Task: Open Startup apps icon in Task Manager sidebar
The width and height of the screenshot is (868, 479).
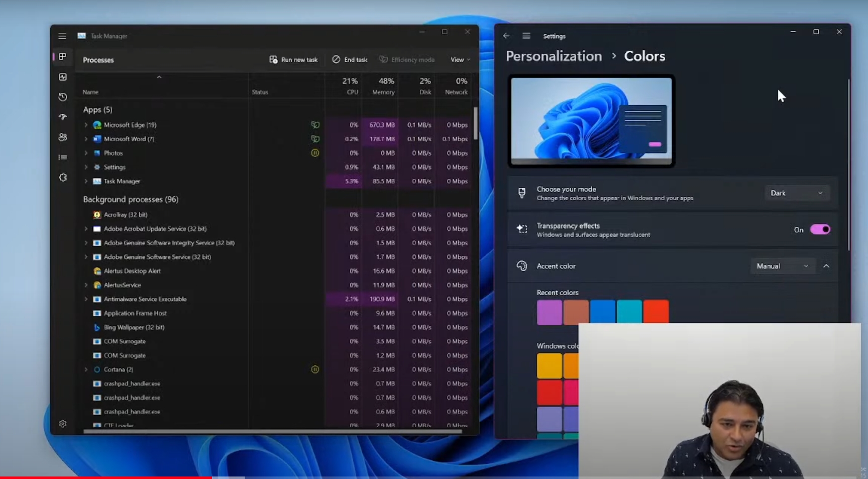Action: (x=63, y=117)
